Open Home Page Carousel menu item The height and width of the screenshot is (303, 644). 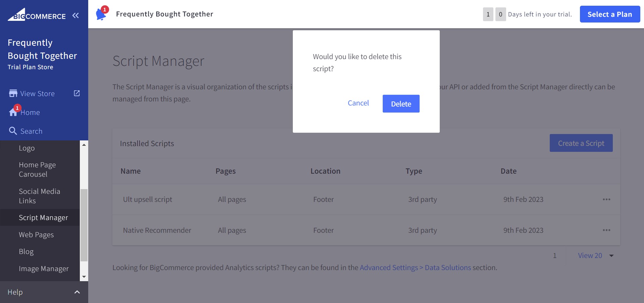(x=37, y=170)
